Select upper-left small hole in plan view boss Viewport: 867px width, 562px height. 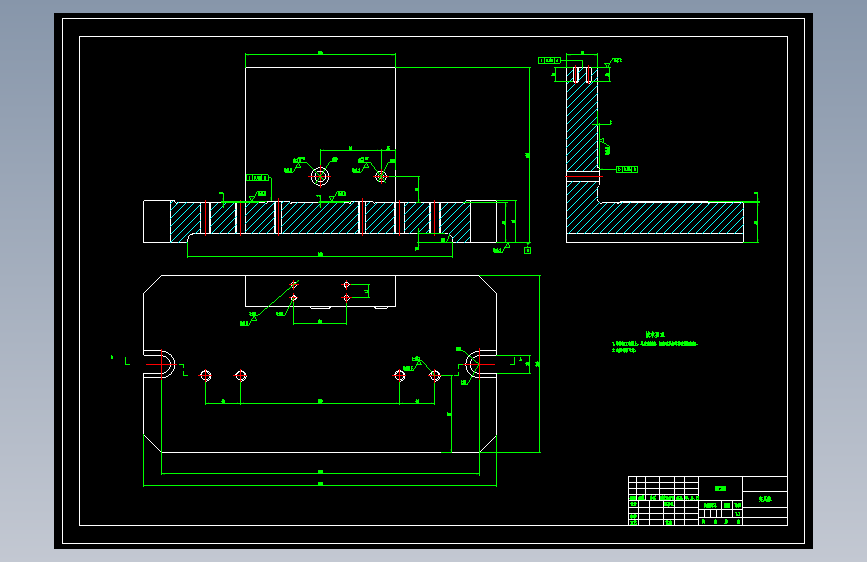(294, 285)
